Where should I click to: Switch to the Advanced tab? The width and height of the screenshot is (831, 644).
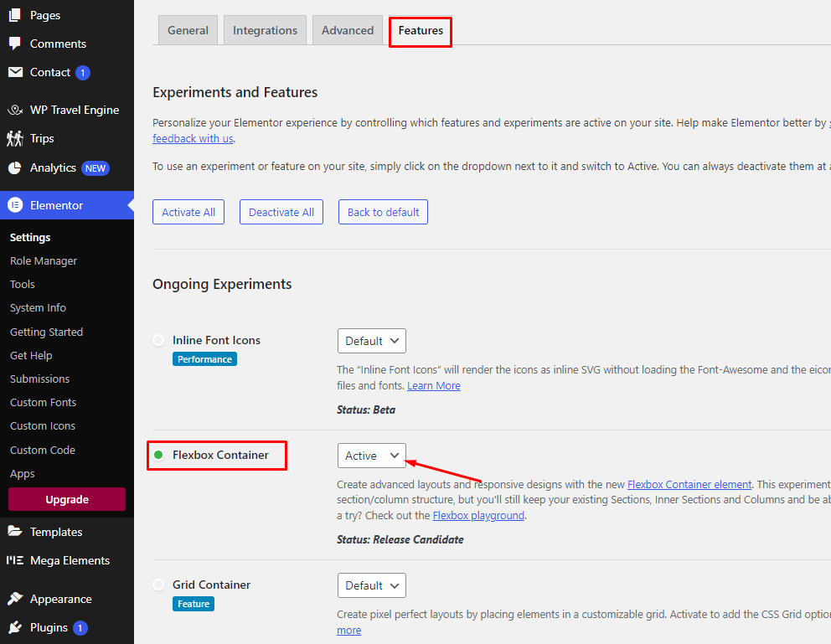click(x=348, y=30)
